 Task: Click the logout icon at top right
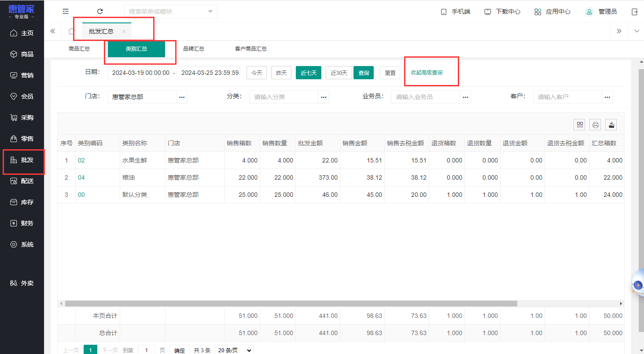(x=635, y=12)
